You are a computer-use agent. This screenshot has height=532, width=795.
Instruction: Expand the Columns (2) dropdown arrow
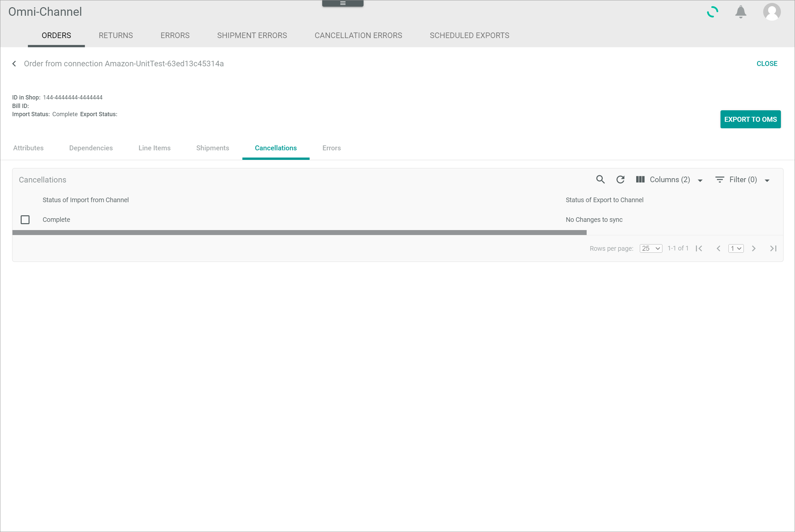pos(700,181)
